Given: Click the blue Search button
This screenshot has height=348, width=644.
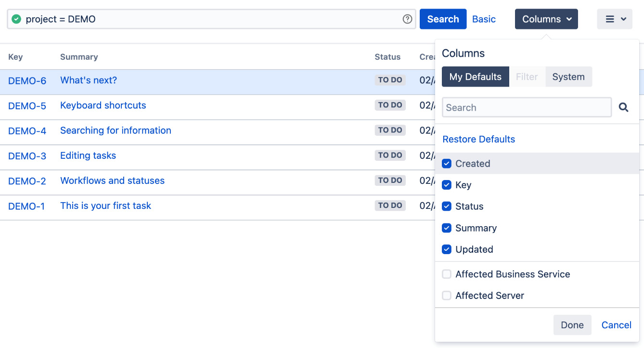Looking at the screenshot, I should coord(443,19).
